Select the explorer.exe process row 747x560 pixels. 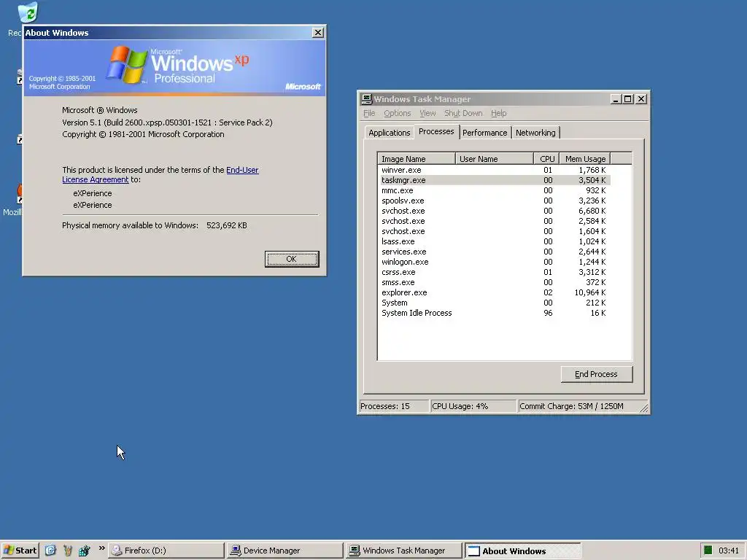coord(494,293)
